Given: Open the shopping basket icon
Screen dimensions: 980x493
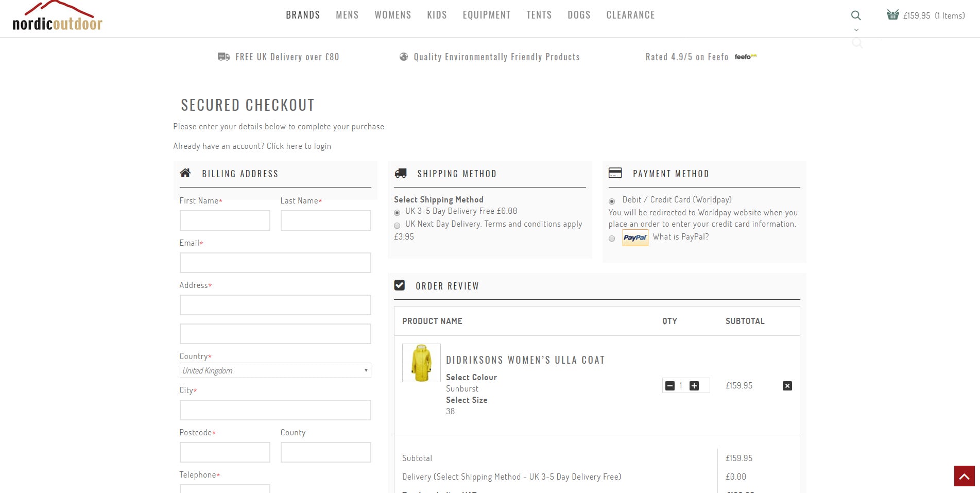Looking at the screenshot, I should pos(892,14).
